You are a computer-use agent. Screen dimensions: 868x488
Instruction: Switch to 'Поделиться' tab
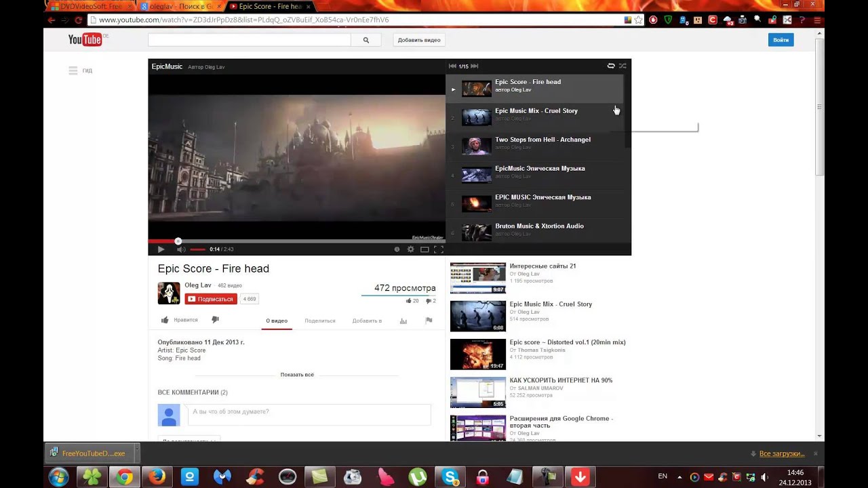coord(320,321)
